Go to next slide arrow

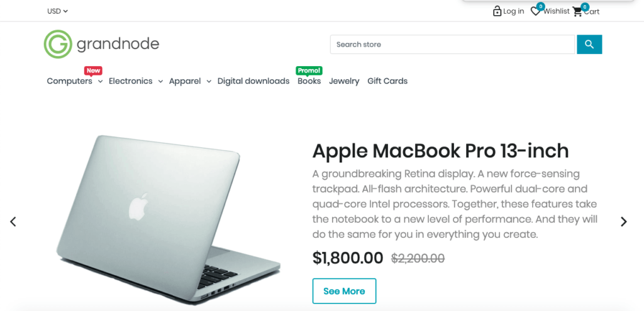tap(623, 222)
